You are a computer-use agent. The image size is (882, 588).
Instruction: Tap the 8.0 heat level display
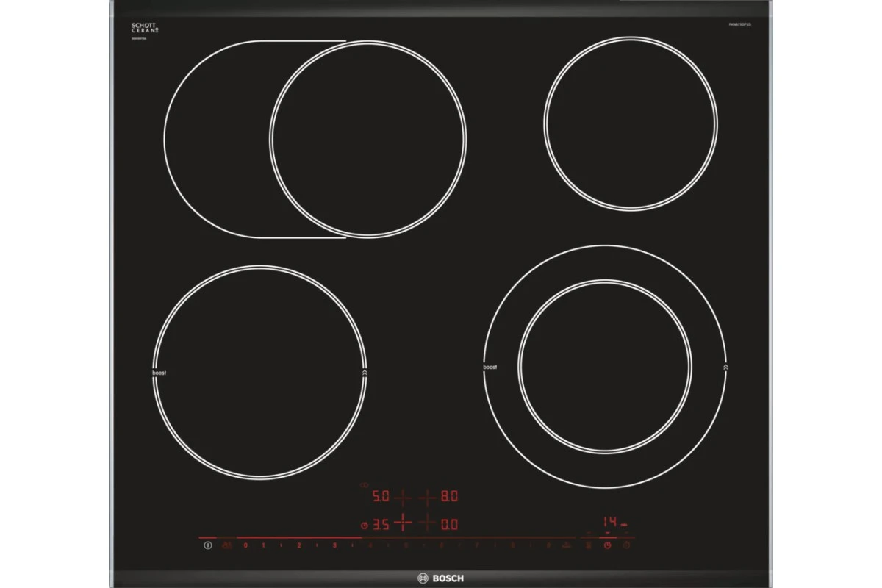[x=450, y=498]
